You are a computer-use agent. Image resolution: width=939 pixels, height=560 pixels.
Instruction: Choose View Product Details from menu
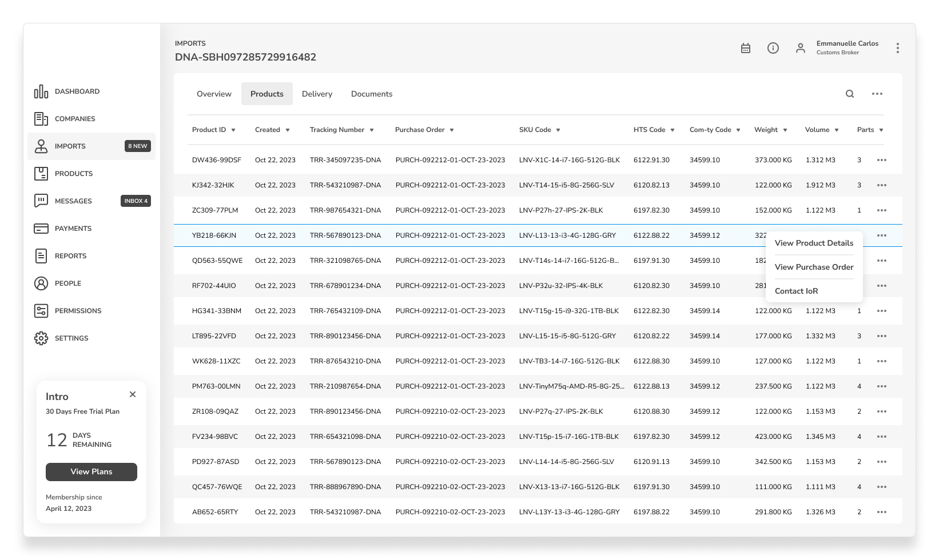coord(814,243)
